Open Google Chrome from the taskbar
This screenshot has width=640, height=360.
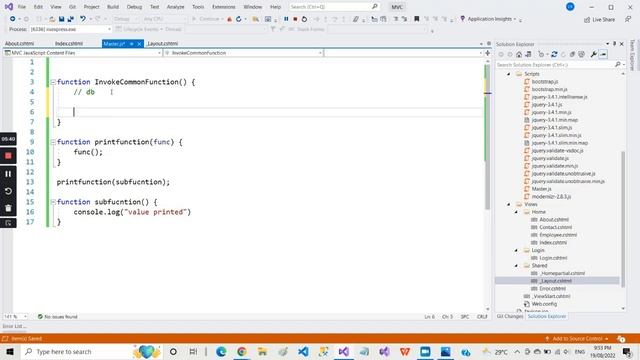pyautogui.click(x=242, y=351)
